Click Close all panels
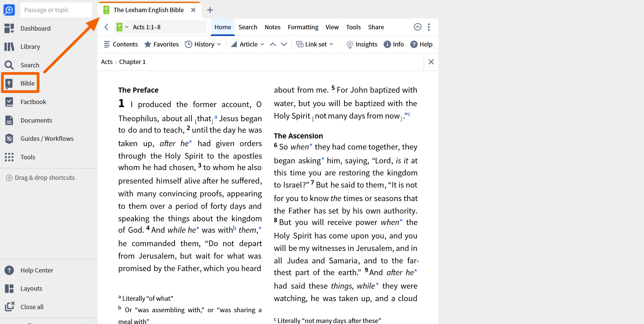644x324 pixels. pos(24,307)
